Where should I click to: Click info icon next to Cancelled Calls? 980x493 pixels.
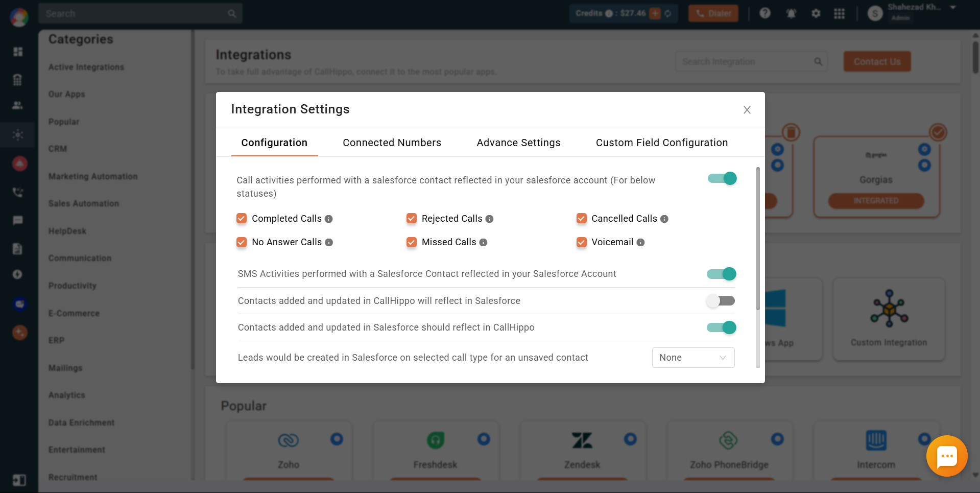(x=664, y=219)
